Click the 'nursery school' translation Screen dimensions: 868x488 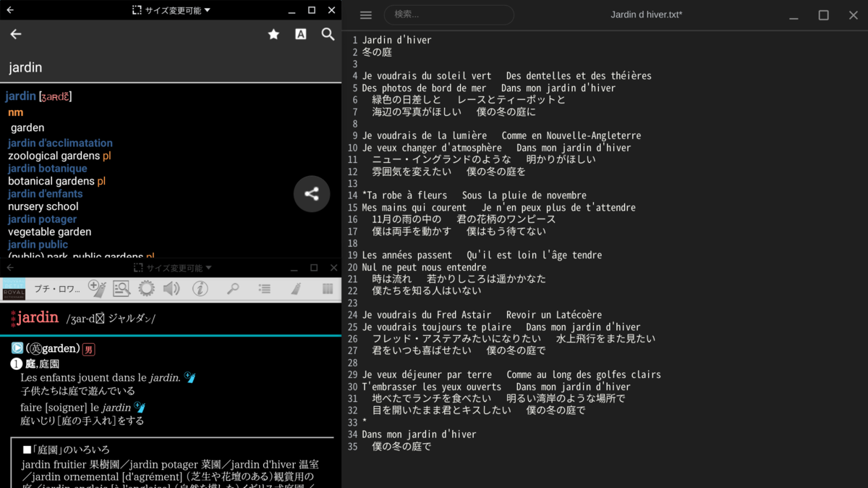[43, 206]
